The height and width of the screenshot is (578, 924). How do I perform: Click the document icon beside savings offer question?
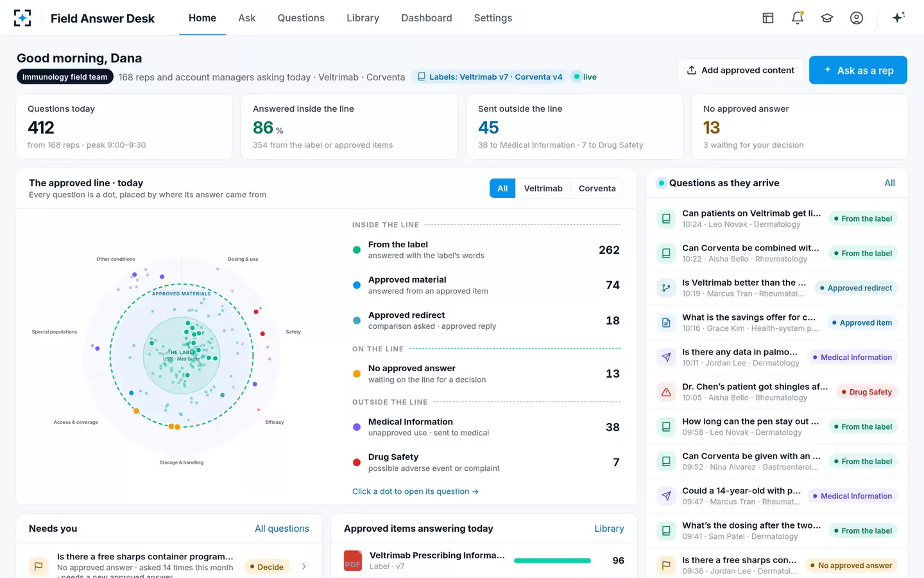[x=667, y=323]
